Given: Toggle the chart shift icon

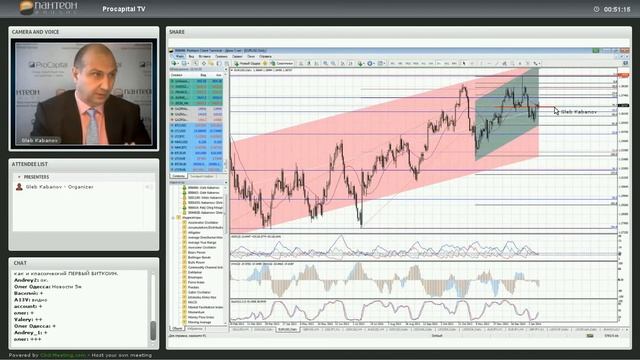Looking at the screenshot, I should (x=350, y=63).
